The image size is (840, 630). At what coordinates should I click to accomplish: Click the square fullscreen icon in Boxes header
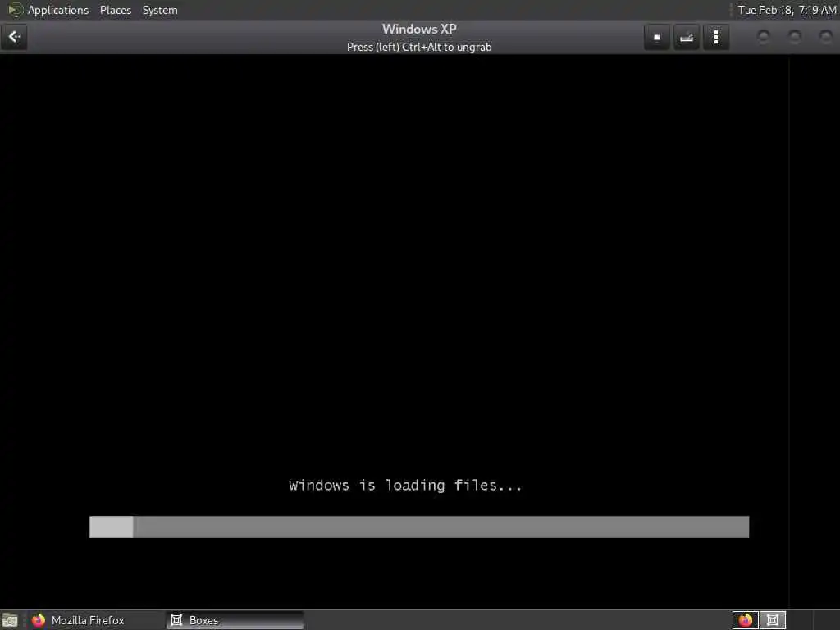657,38
